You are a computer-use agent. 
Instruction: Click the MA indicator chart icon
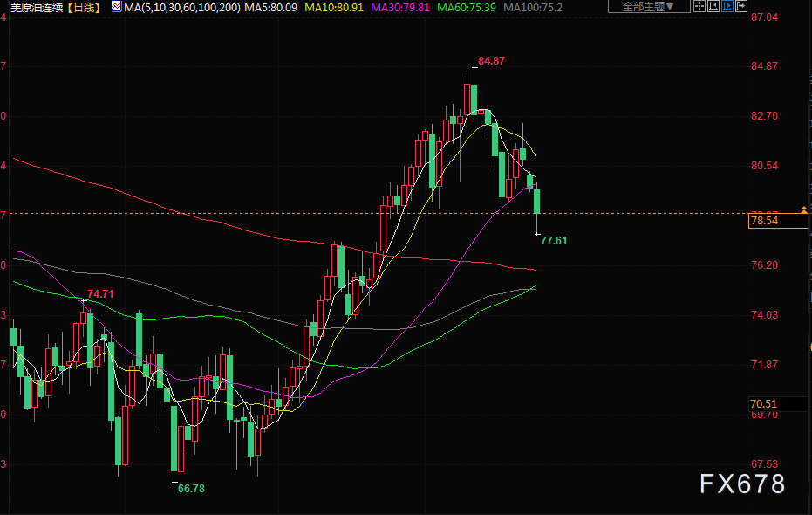(x=116, y=7)
